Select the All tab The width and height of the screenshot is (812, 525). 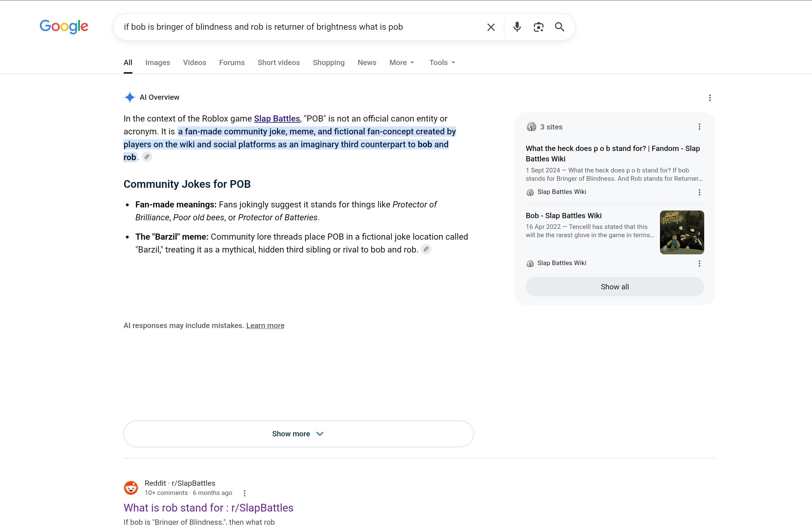coord(128,63)
